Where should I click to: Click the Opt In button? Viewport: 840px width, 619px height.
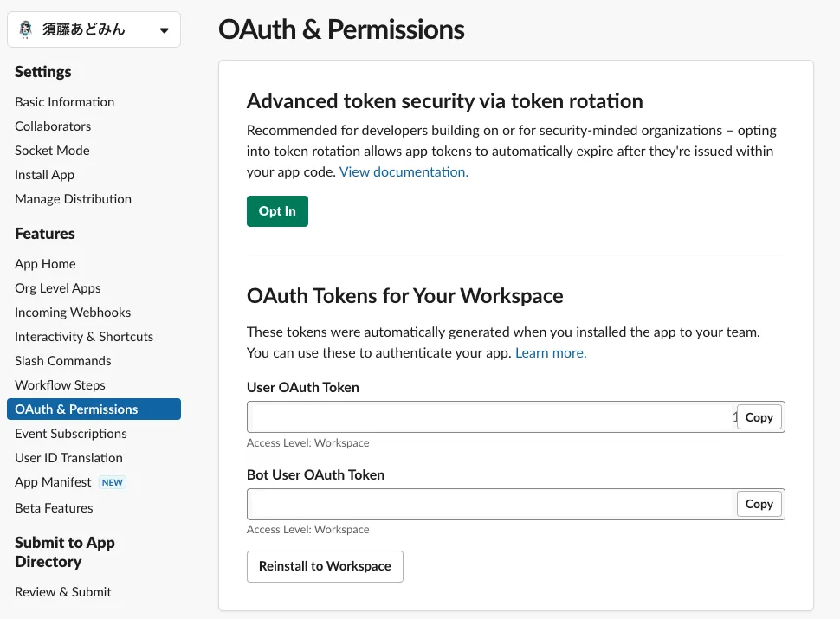coord(277,211)
